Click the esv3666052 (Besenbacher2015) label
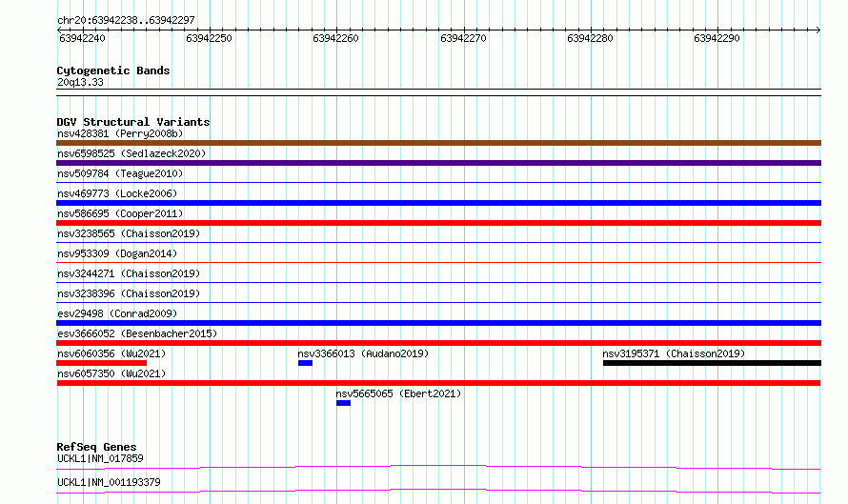The width and height of the screenshot is (848, 504). pyautogui.click(x=137, y=333)
